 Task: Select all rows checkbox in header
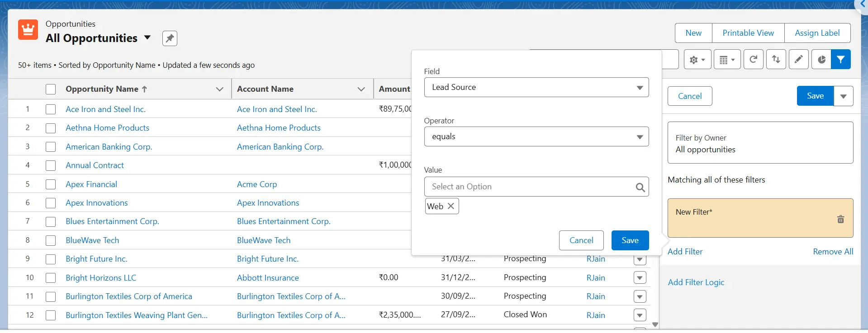point(51,89)
